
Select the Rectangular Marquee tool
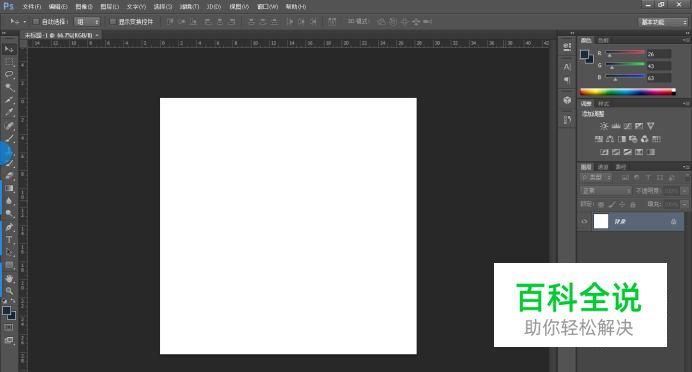point(9,62)
